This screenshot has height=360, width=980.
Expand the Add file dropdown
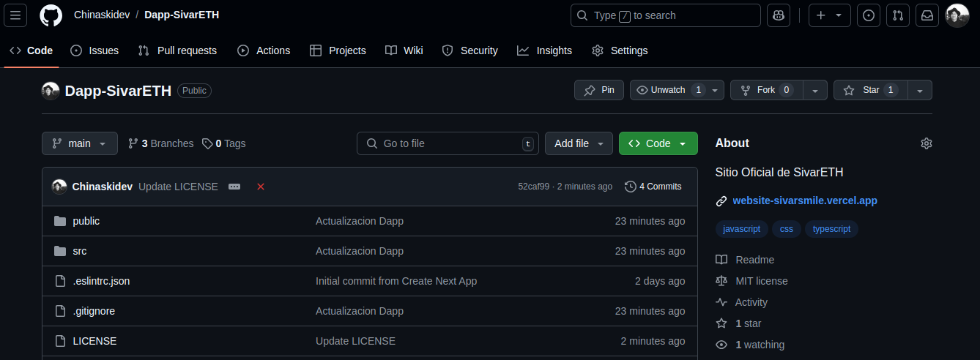579,143
